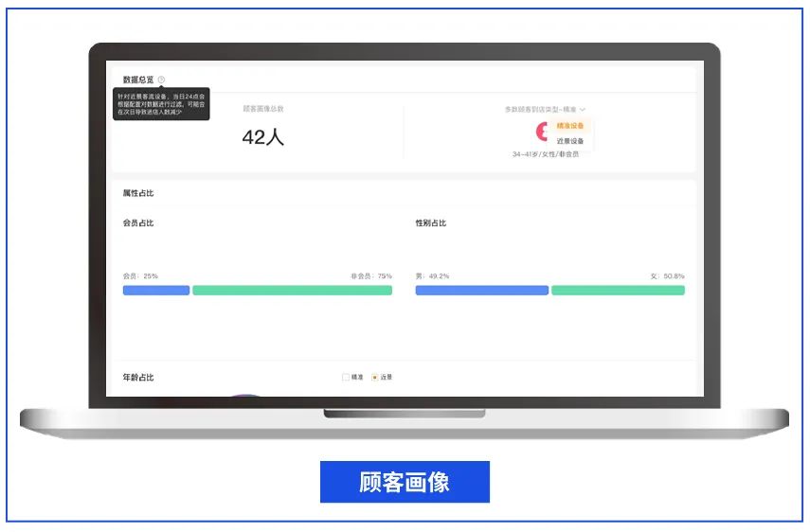The image size is (810, 532).
Task: Click the 会员占比 chart title
Action: pyautogui.click(x=138, y=222)
